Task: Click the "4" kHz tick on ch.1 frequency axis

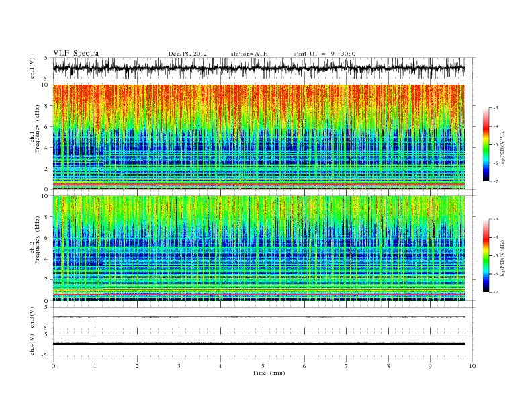Action: tap(47, 148)
